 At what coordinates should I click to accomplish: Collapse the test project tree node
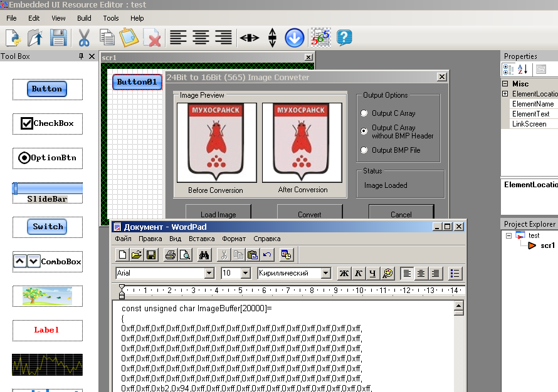[508, 235]
